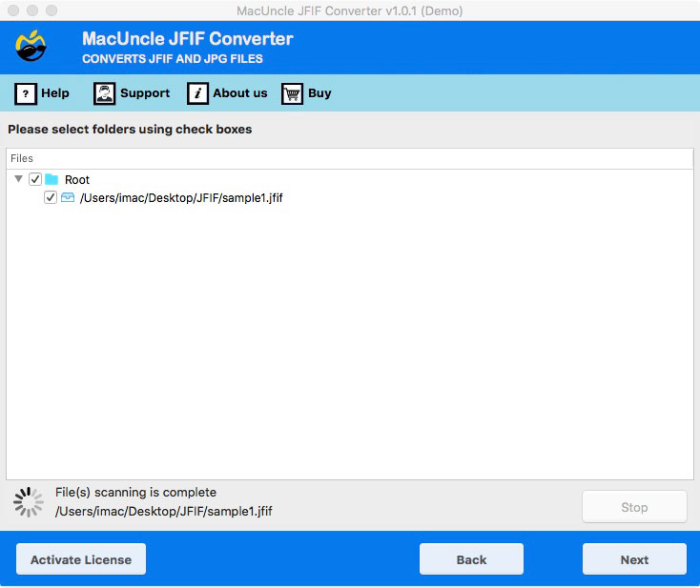Click the Files column header
The width and height of the screenshot is (700, 588).
click(22, 158)
